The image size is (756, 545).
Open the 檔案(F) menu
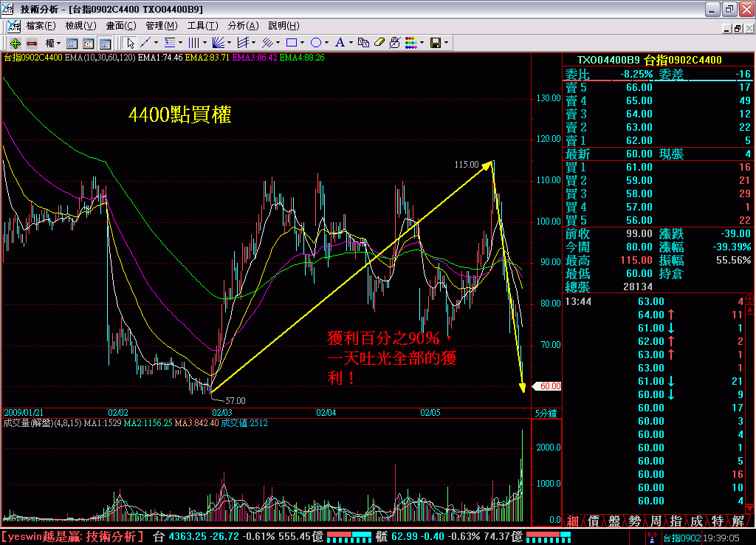click(41, 26)
